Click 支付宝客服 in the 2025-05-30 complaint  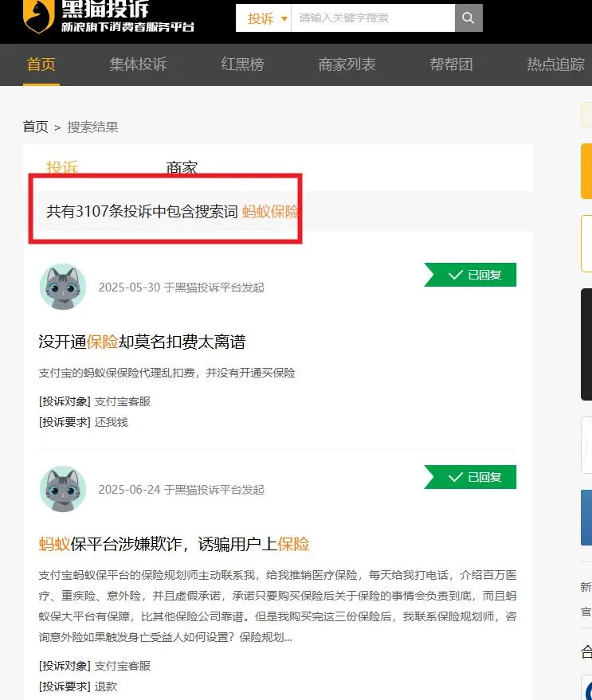123,401
